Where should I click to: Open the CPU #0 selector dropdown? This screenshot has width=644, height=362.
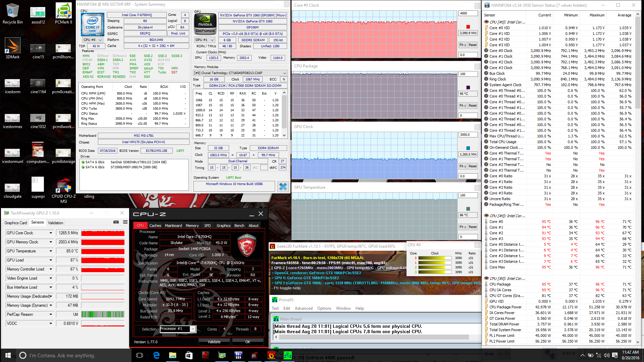(92, 40)
